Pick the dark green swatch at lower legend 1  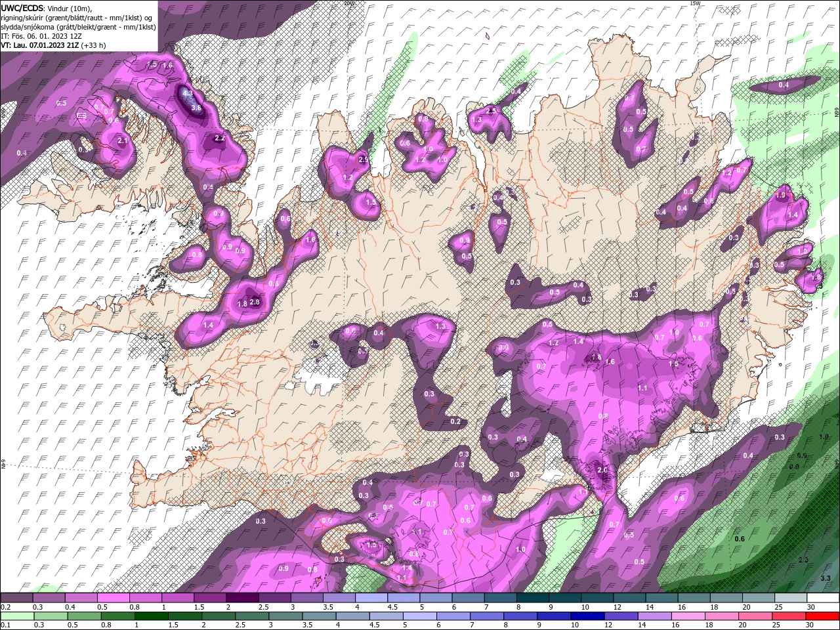click(151, 616)
